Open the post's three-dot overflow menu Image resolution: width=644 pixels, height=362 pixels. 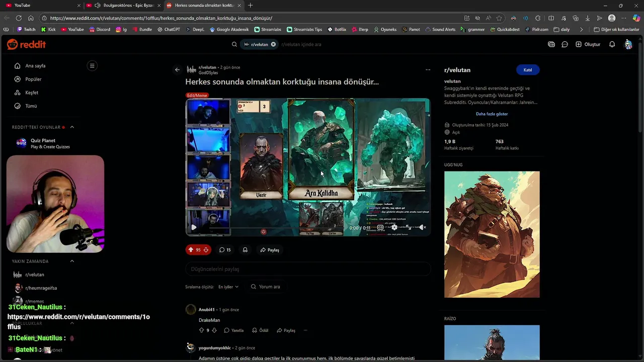click(x=428, y=70)
